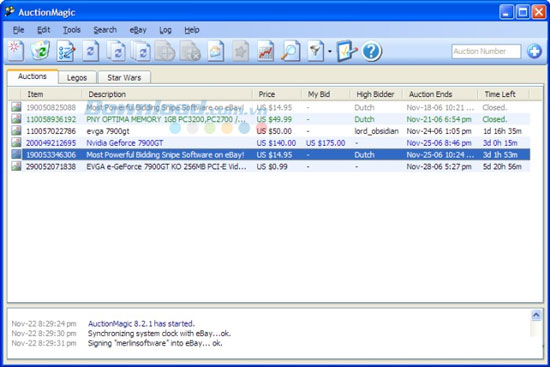Sort by the Description column header
This screenshot has width=550, height=367.
coord(167,94)
